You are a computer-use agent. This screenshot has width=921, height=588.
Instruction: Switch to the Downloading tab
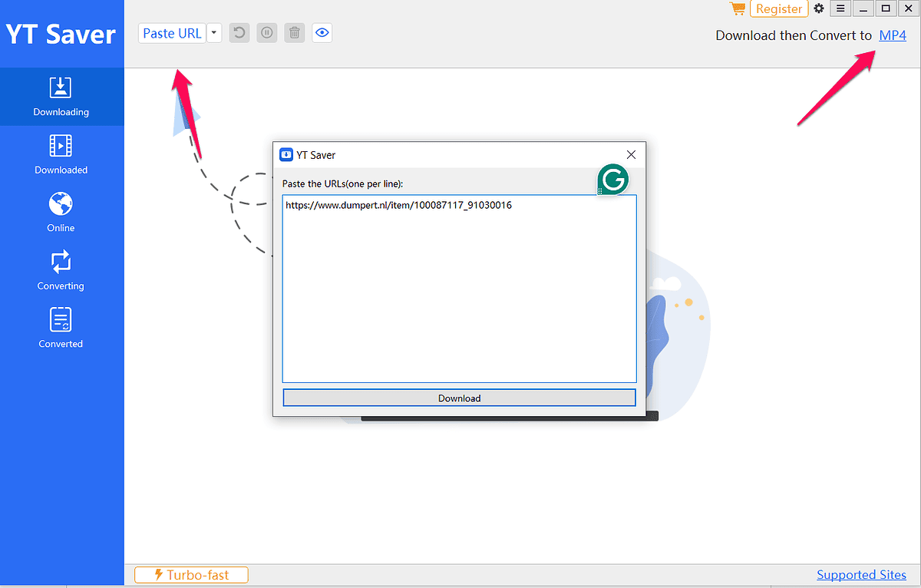(61, 97)
